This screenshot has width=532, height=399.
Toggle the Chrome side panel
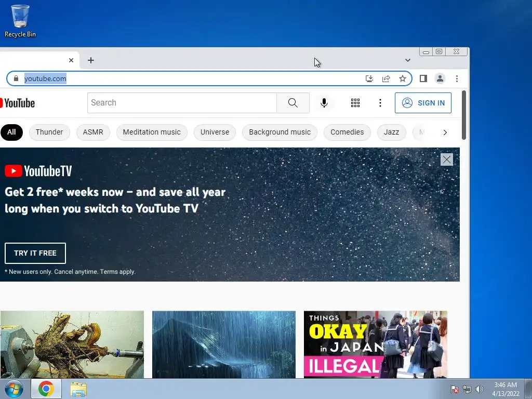pos(423,79)
